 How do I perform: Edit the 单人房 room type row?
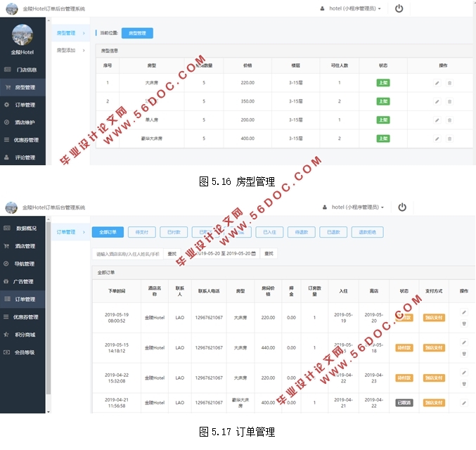(437, 120)
